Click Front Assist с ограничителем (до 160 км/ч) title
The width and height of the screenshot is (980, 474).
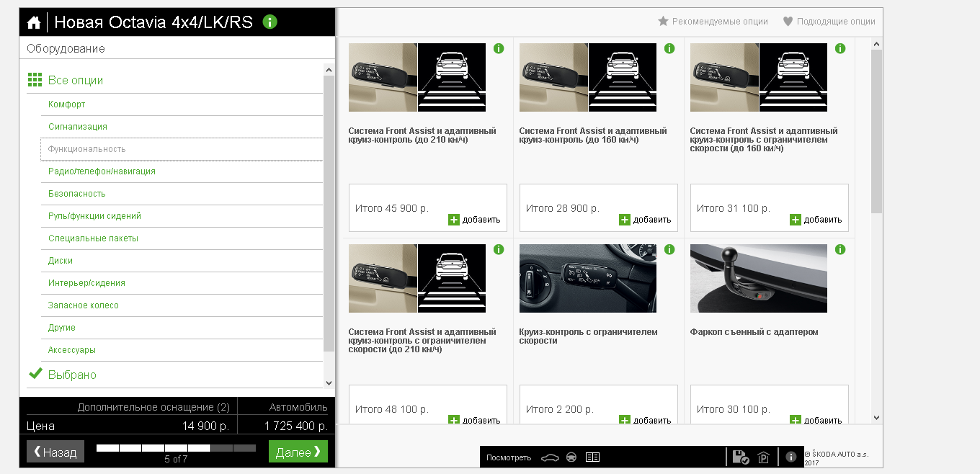coord(764,140)
